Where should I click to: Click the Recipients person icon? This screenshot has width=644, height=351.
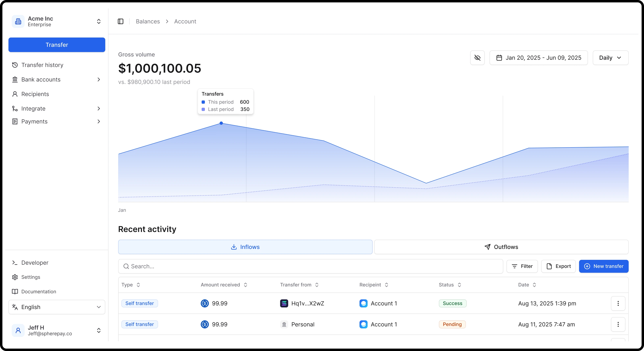coord(15,94)
